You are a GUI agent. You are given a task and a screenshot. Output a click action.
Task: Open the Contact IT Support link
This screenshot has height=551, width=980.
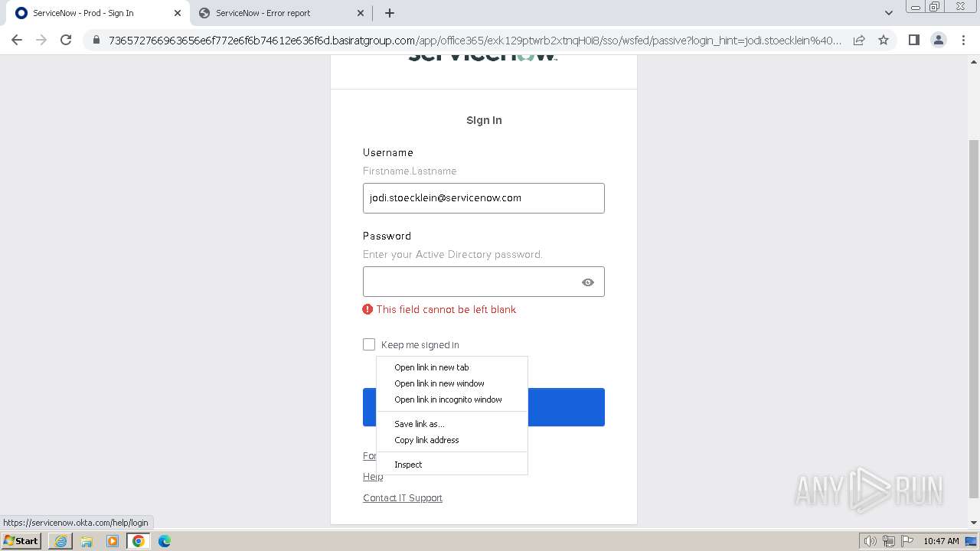pos(403,498)
